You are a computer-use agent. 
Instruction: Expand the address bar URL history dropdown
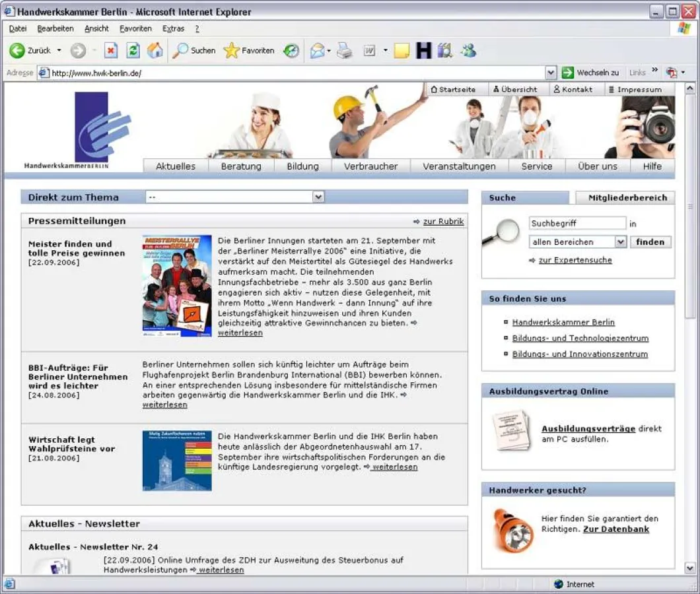tap(551, 73)
